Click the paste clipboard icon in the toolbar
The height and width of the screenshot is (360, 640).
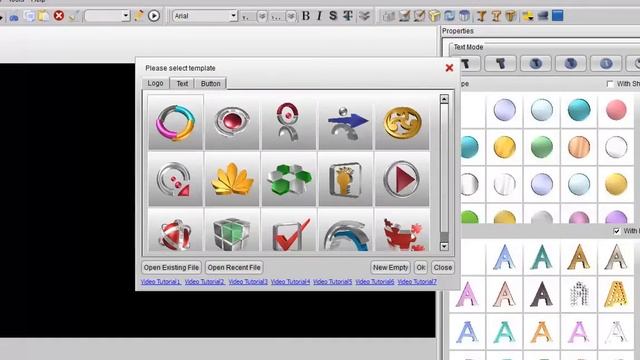[43, 16]
